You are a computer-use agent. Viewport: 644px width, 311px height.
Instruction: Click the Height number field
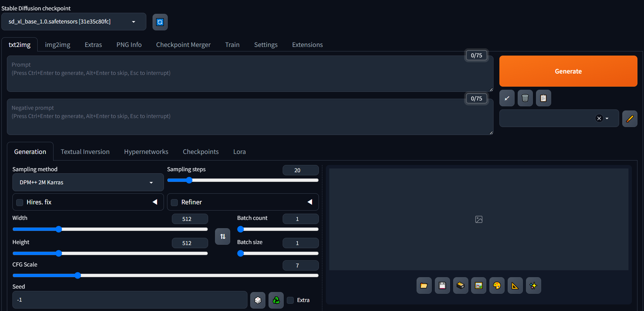(190, 243)
